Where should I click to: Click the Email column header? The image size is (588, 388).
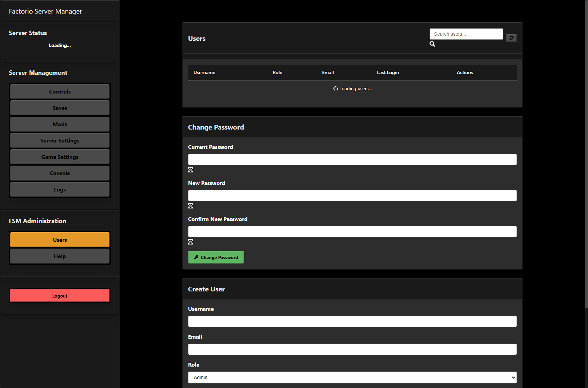pyautogui.click(x=328, y=72)
